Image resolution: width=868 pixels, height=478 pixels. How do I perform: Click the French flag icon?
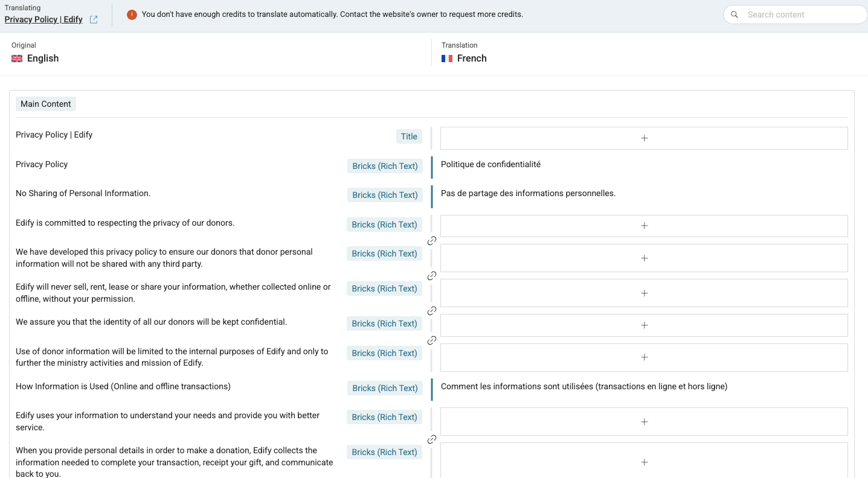tap(447, 59)
